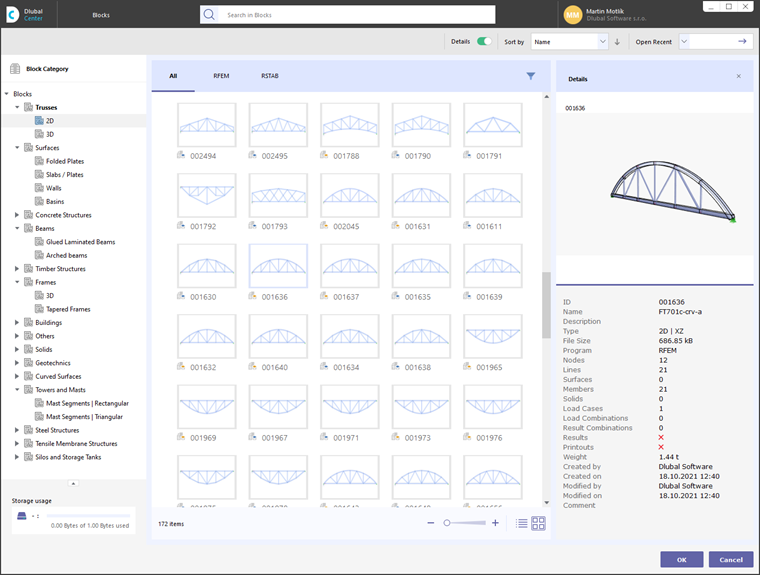The height and width of the screenshot is (575, 760).
Task: Open the Blocks section in header
Action: (101, 15)
